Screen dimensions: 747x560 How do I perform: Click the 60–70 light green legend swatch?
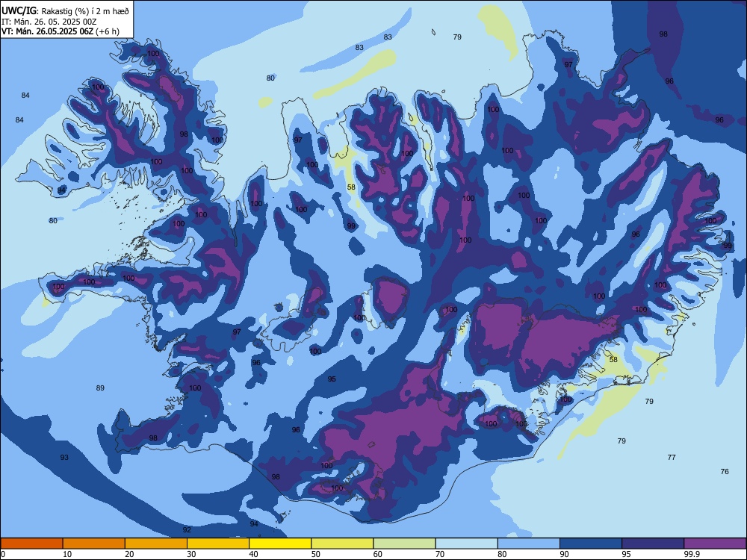(404, 544)
